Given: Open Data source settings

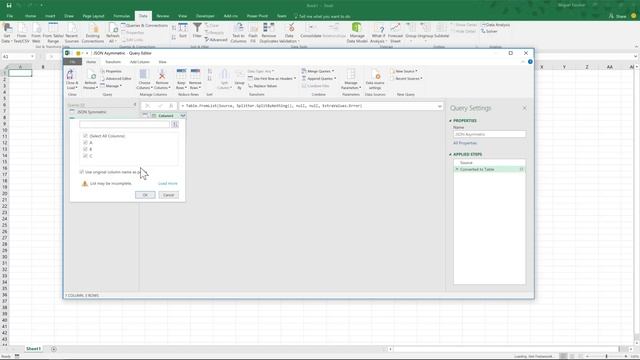Looking at the screenshot, I should 375,79.
